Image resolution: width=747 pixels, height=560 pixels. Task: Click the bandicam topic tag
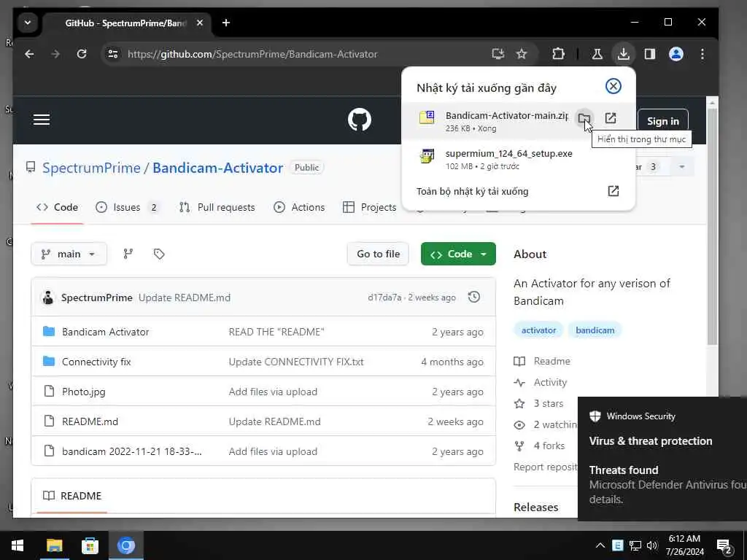[595, 330]
